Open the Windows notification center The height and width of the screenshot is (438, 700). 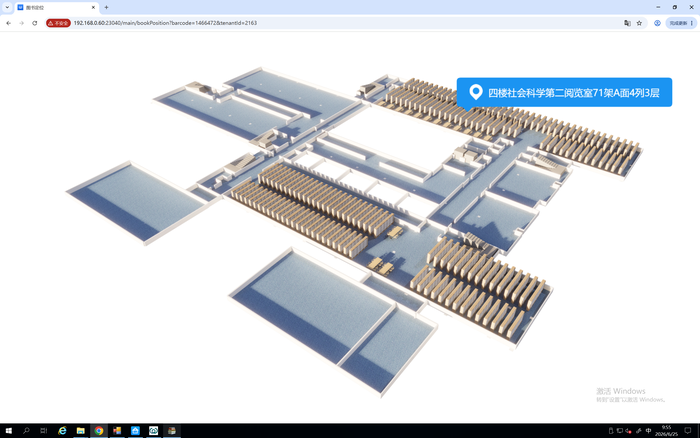coord(688,431)
